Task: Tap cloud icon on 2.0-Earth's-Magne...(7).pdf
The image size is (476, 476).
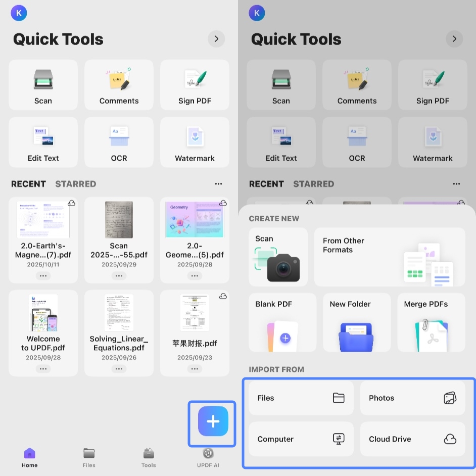Action: pos(72,203)
